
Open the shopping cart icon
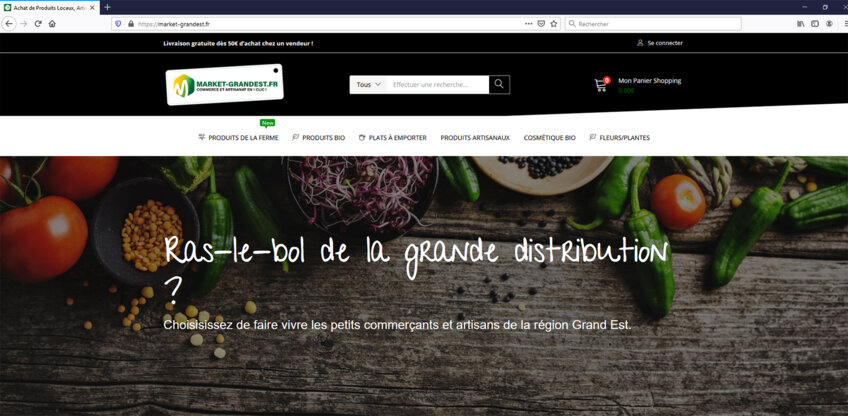point(601,85)
